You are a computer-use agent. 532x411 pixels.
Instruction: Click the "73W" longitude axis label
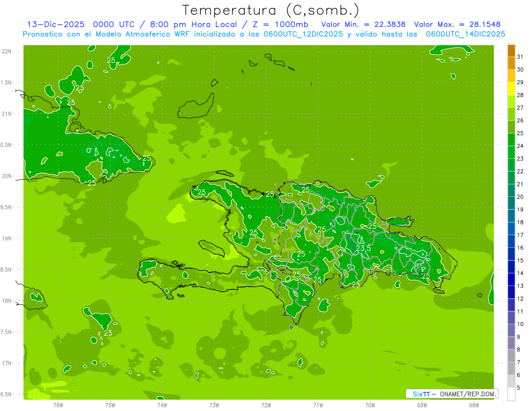pos(214,405)
